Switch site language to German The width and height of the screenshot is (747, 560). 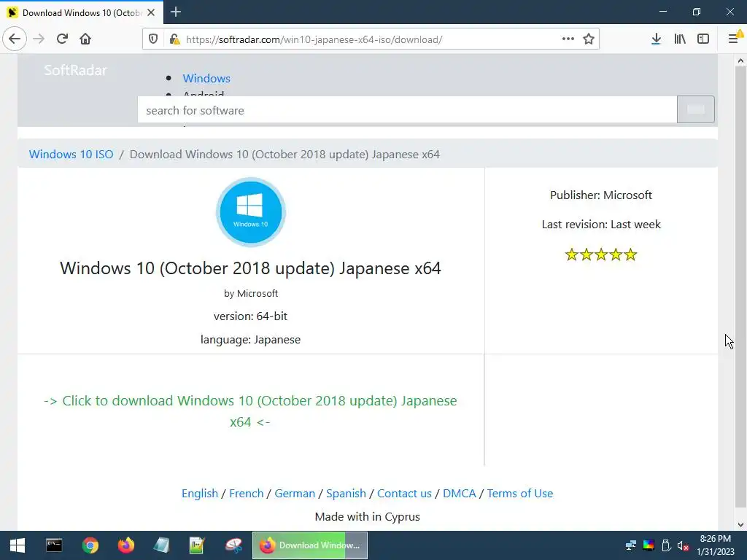tap(295, 494)
